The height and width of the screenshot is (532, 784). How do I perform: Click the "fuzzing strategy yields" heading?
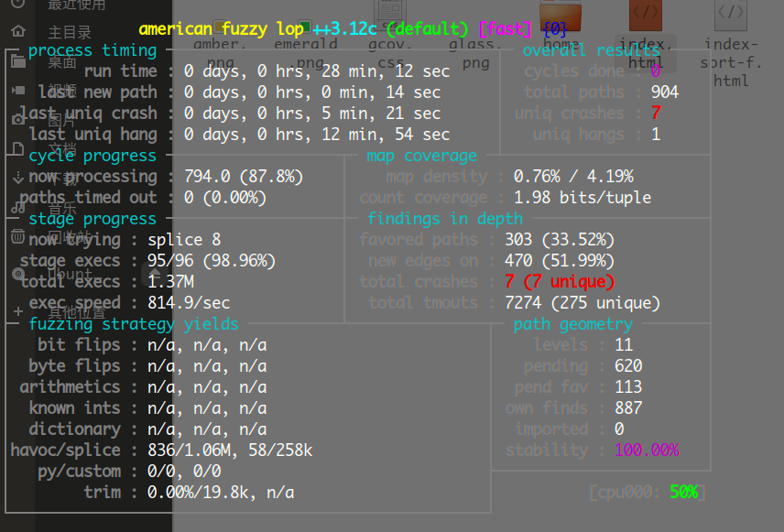point(134,324)
